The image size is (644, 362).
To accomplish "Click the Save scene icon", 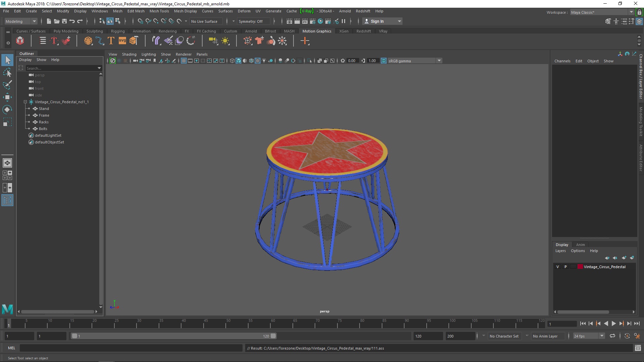I will 64,21.
